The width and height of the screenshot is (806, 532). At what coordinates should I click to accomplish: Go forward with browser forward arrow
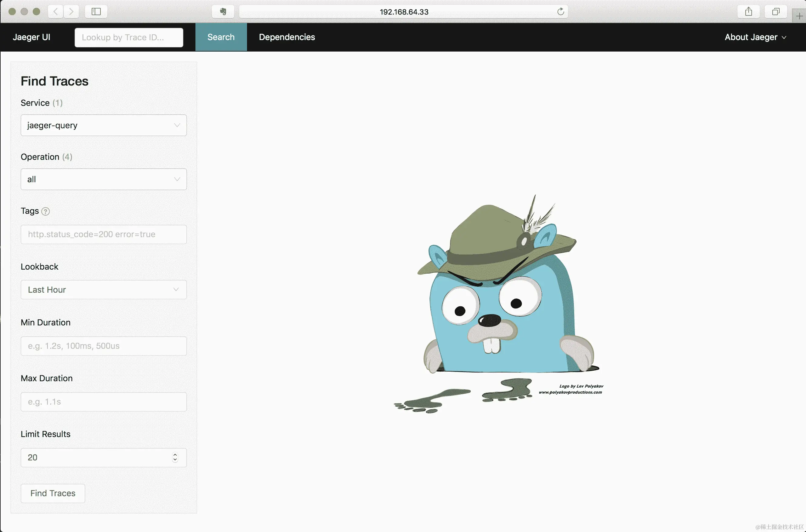pyautogui.click(x=71, y=12)
